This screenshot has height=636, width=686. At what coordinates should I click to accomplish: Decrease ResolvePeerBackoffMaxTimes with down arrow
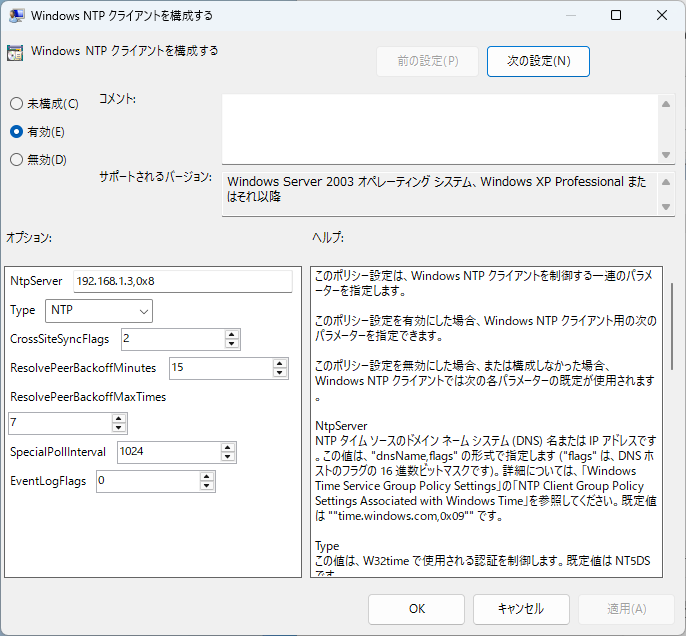pyautogui.click(x=119, y=429)
